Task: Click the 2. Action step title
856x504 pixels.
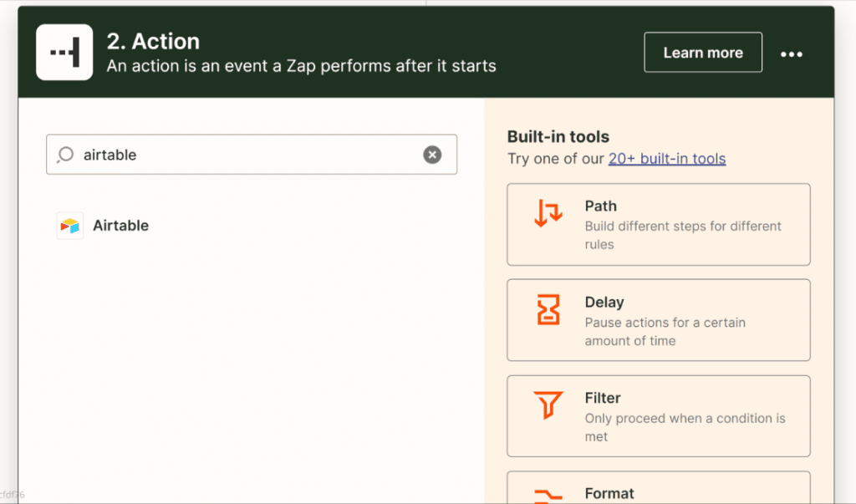Action: pos(153,41)
